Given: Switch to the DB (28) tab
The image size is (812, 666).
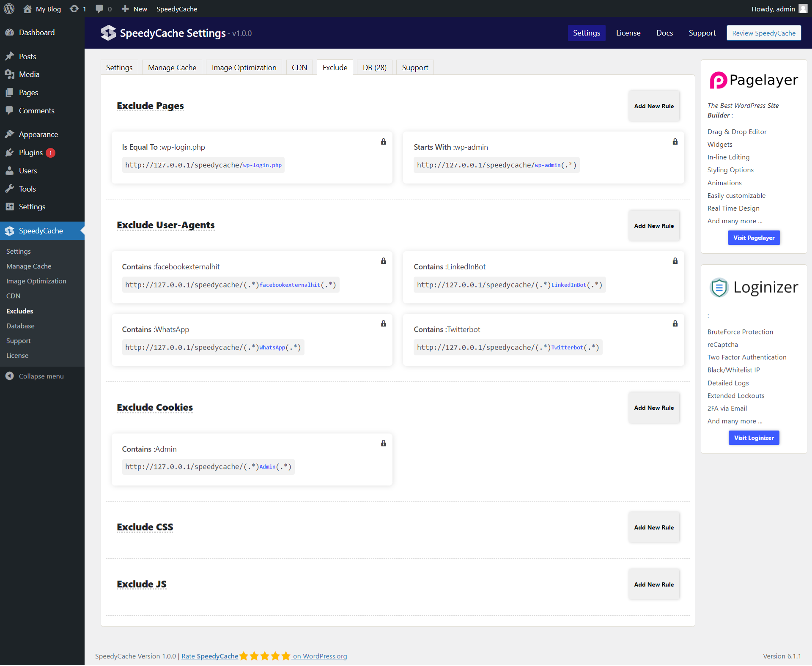Looking at the screenshot, I should 374,67.
